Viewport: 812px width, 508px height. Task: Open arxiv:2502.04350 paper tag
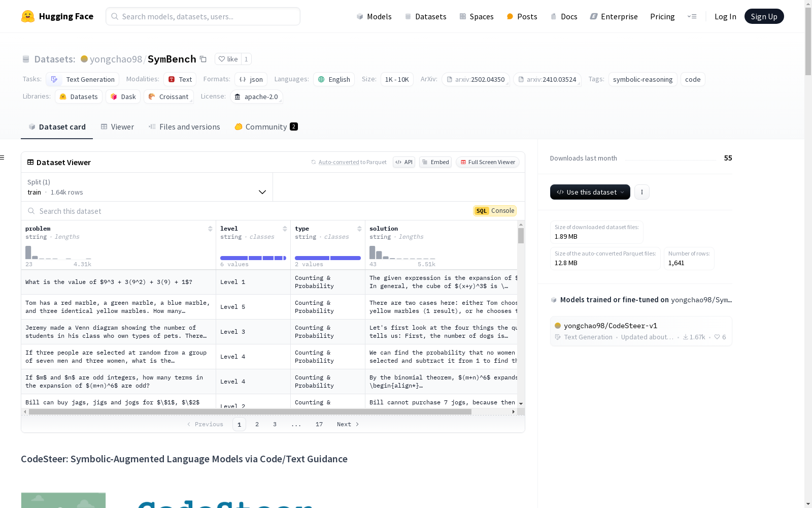pos(476,79)
